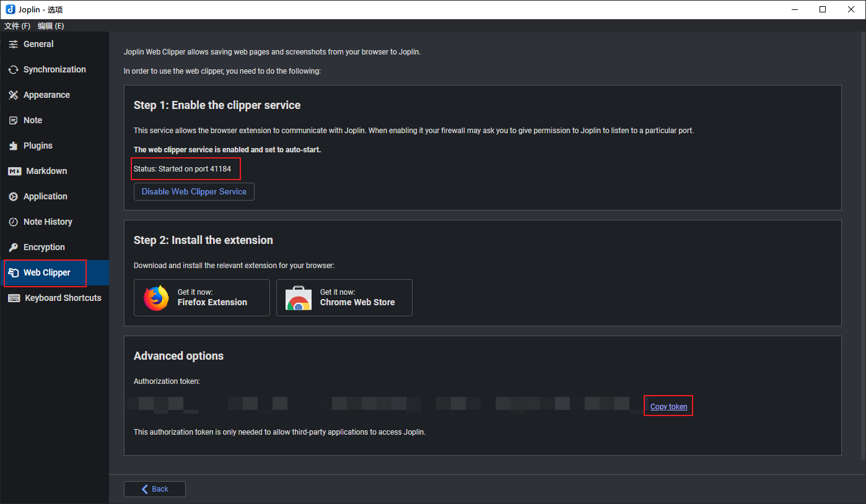This screenshot has width=866, height=504.
Task: Click the Keyboard Shortcuts keyboard icon
Action: click(14, 298)
